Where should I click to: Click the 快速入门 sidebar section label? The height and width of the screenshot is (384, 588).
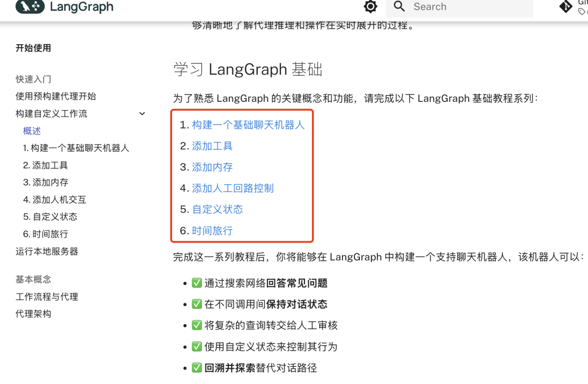pos(33,79)
